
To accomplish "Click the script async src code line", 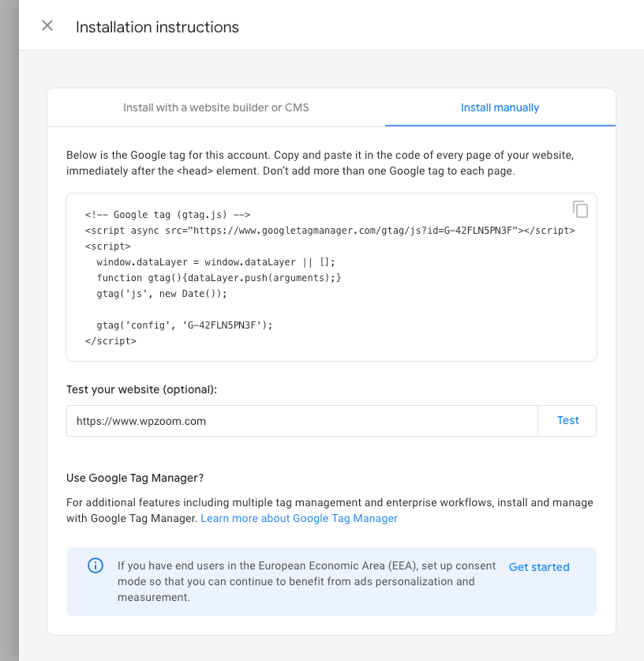I will pos(330,230).
